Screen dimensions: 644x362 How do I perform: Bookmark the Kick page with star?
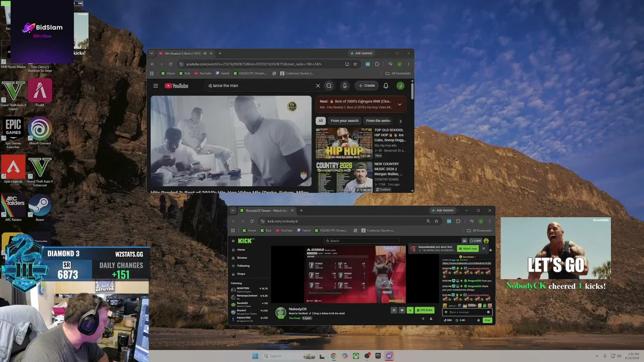(436, 221)
